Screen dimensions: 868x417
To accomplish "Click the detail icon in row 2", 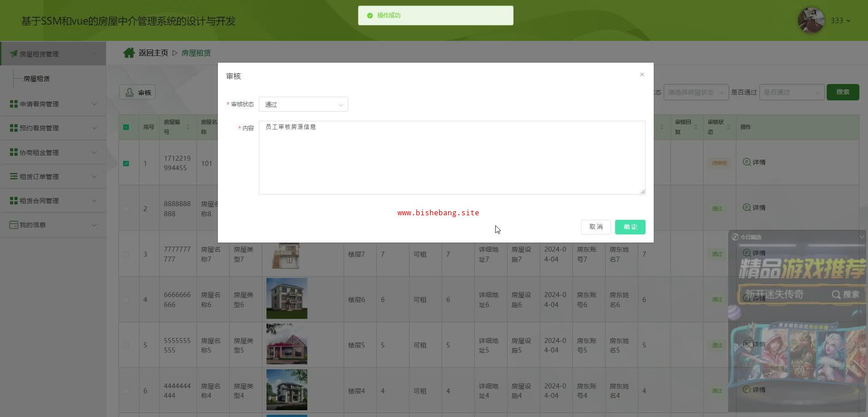I will (x=746, y=207).
